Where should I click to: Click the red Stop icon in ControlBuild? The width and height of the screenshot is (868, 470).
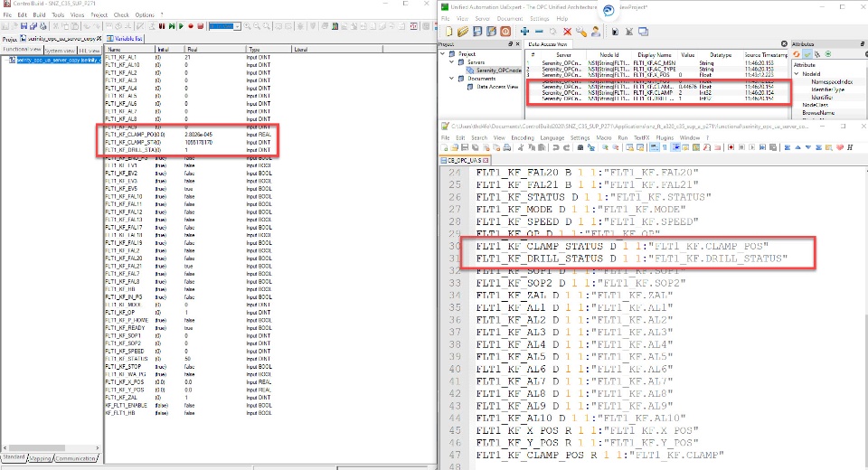pyautogui.click(x=200, y=26)
